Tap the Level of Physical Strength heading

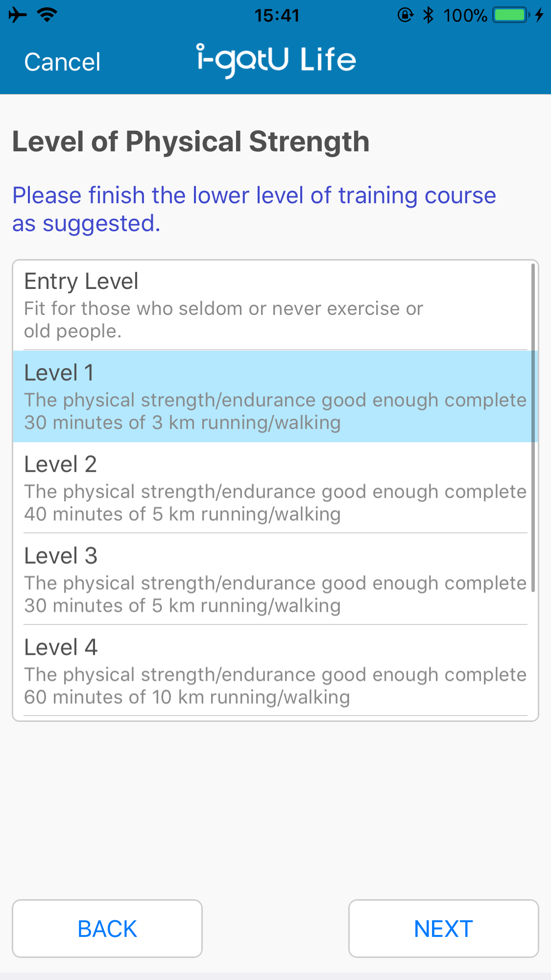(191, 142)
